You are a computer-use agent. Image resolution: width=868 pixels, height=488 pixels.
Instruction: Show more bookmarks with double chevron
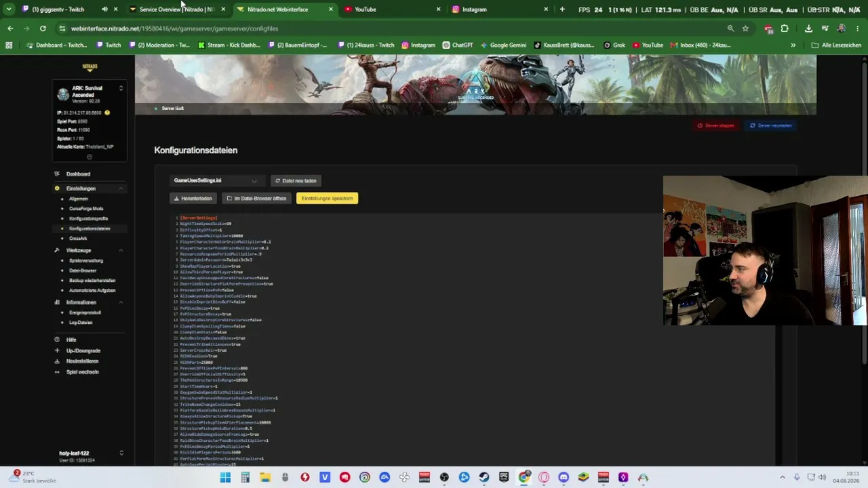point(793,45)
